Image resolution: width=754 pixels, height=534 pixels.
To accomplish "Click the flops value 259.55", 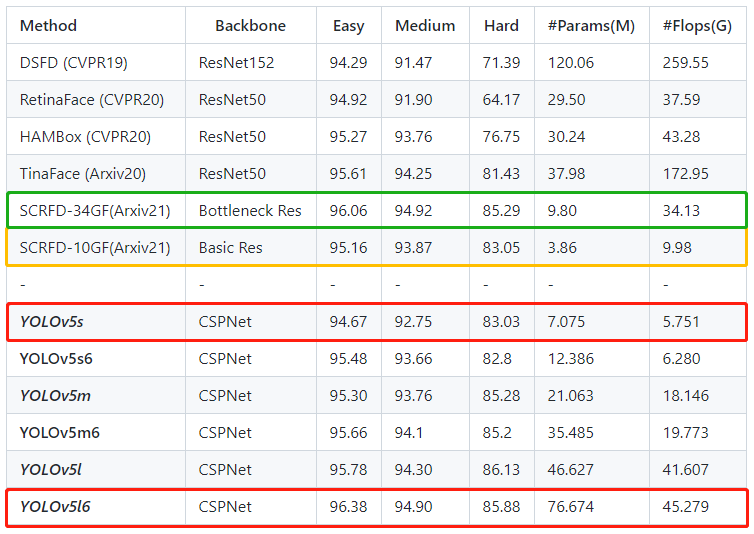I will point(686,63).
